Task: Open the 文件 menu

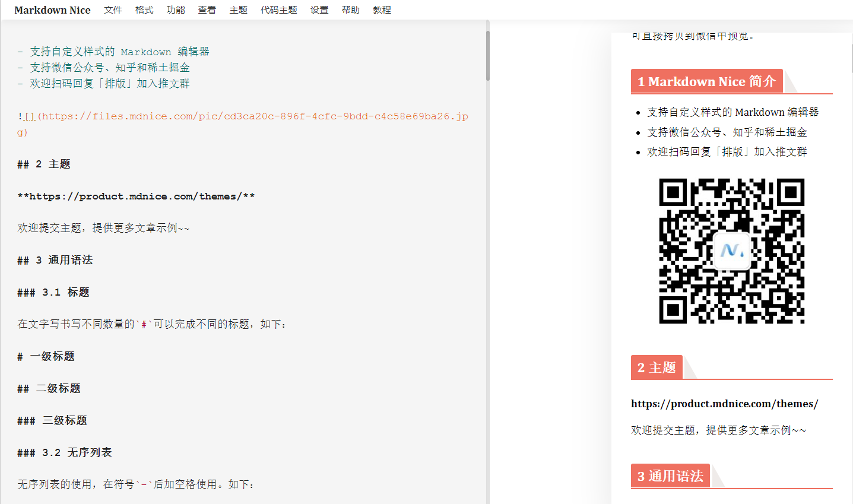Action: [x=113, y=10]
